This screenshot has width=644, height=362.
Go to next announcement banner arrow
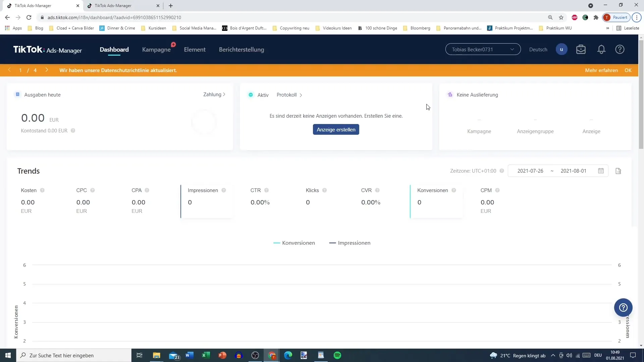pyautogui.click(x=47, y=70)
